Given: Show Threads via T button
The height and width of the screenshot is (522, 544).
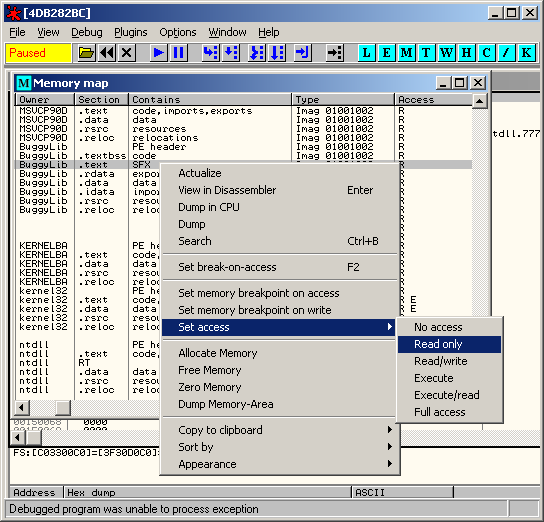Looking at the screenshot, I should (426, 53).
